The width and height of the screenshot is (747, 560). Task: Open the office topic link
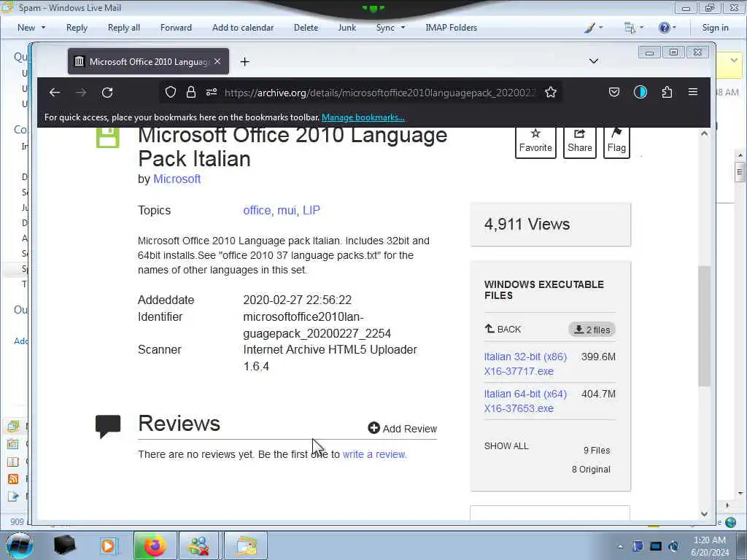pos(257,211)
